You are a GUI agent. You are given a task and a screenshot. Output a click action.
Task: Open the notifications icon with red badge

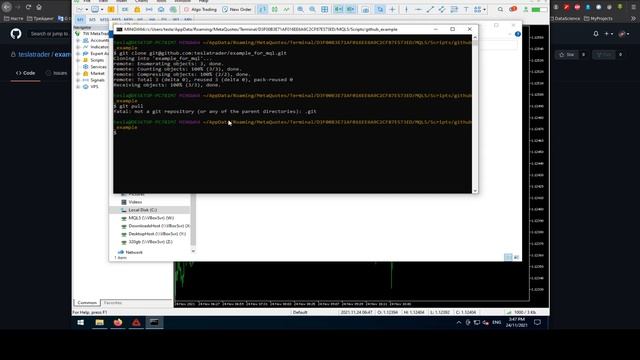[x=513, y=9]
